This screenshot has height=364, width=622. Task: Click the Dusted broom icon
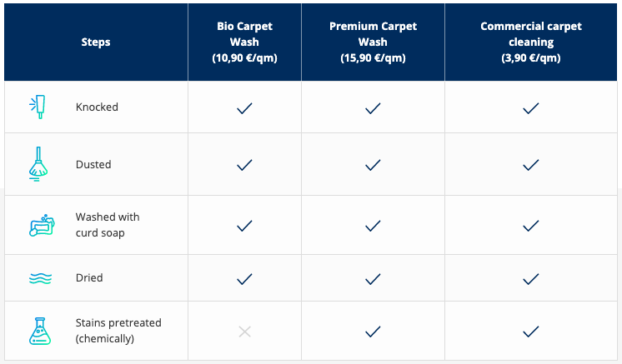click(38, 164)
